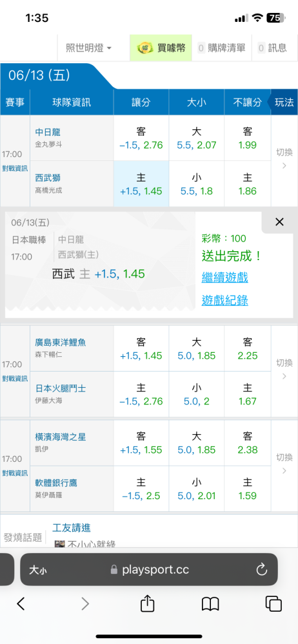298x644 pixels.
Task: Toggle 西武獅 主 +1.5 handicap selection
Action: pos(141,184)
